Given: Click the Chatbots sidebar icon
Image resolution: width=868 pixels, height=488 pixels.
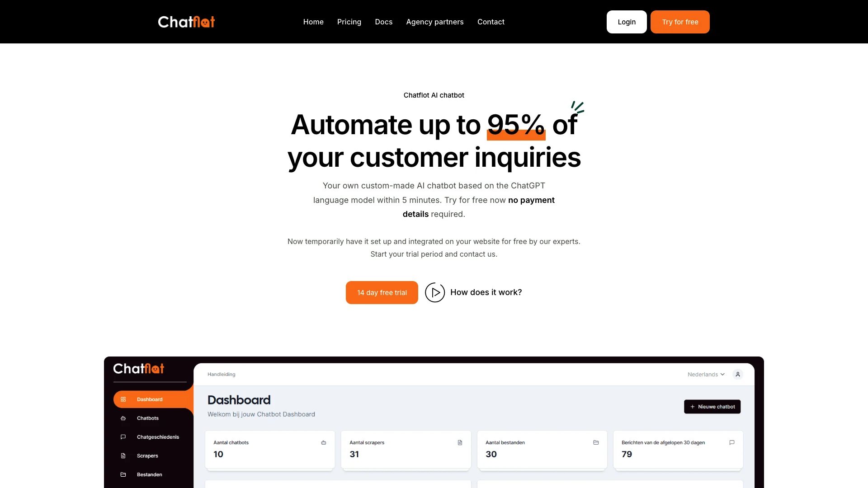Looking at the screenshot, I should click(123, 418).
